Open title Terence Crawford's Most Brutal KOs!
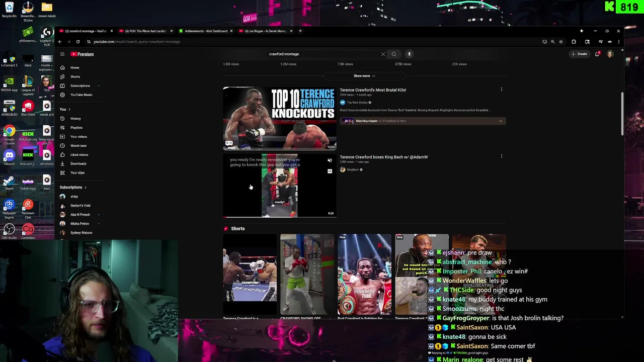 click(x=373, y=90)
